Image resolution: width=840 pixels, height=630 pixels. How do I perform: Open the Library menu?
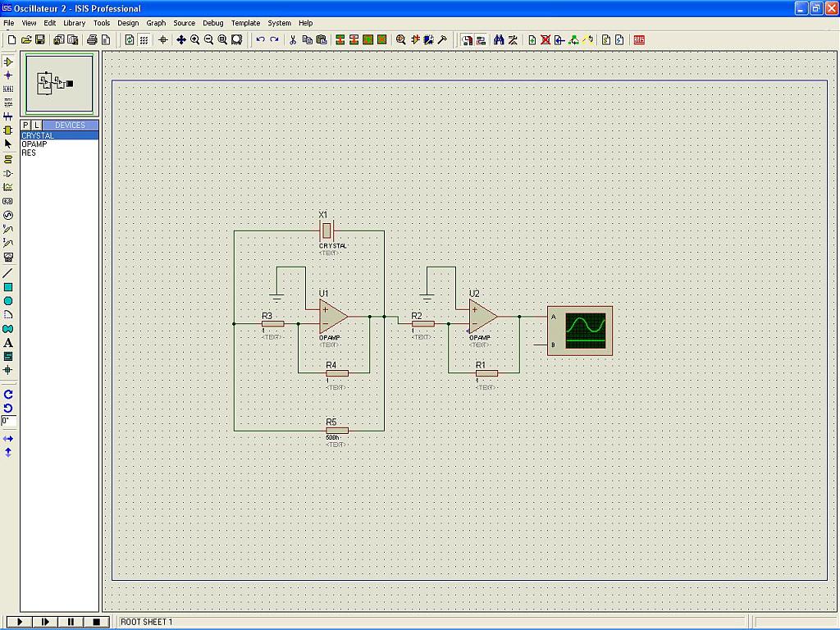pos(74,23)
